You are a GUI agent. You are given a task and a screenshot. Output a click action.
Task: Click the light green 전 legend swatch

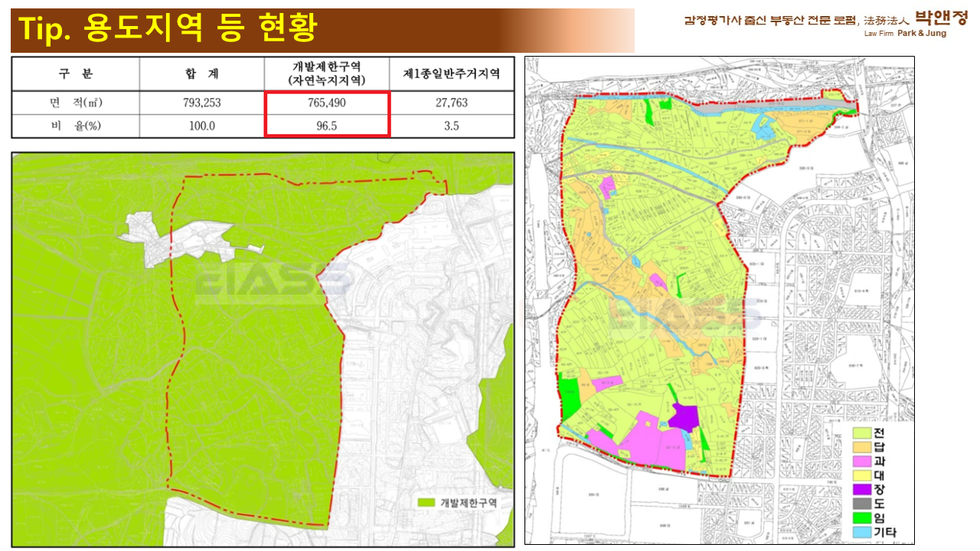pyautogui.click(x=864, y=433)
